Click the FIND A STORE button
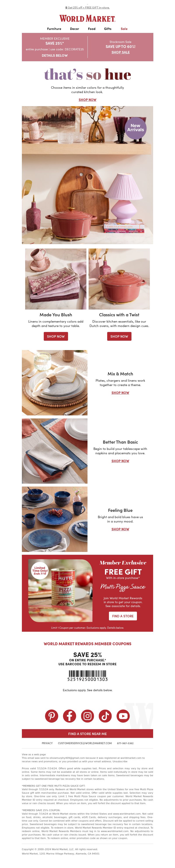 123,616
